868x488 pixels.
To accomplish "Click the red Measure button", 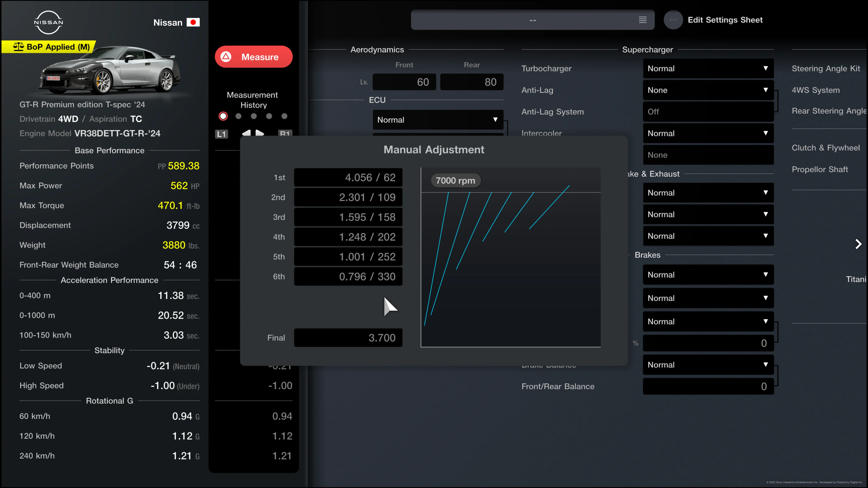I will 253,56.
